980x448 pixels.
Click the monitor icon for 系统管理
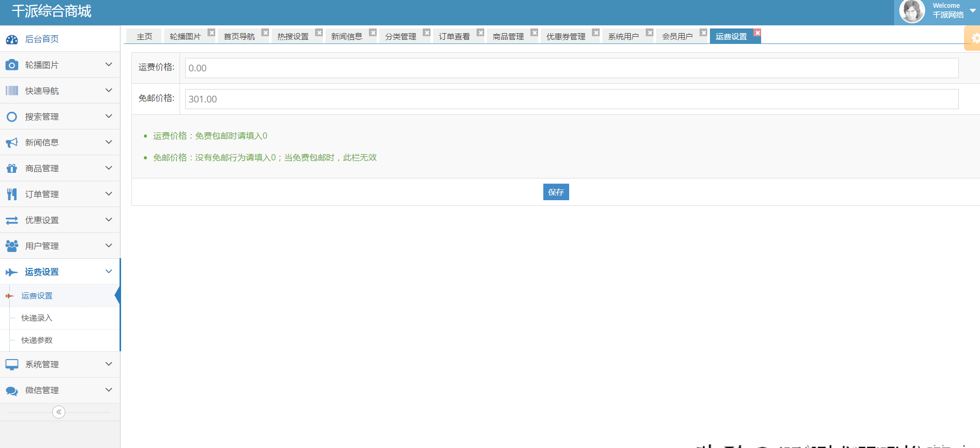pyautogui.click(x=11, y=365)
